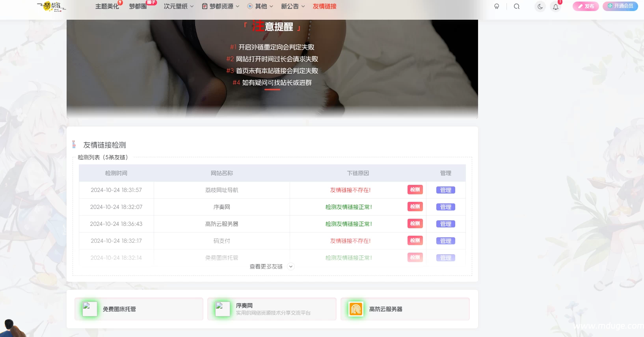Select the 荔枝网址导航 site name cell
This screenshot has height=337, width=644.
tap(222, 190)
